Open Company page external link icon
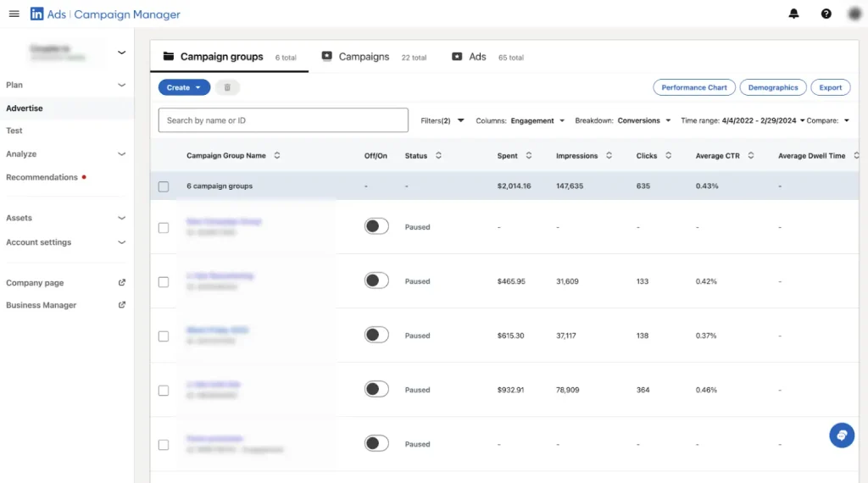Screen dimensions: 868x483 pyautogui.click(x=122, y=283)
